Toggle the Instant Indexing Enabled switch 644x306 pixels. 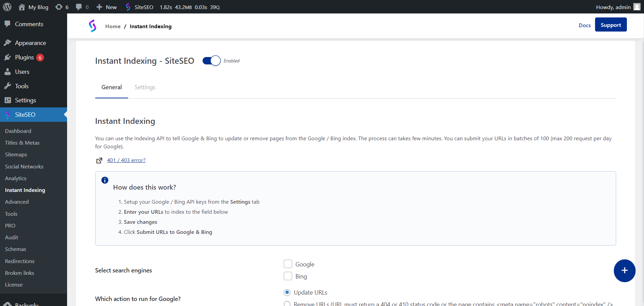(x=211, y=61)
